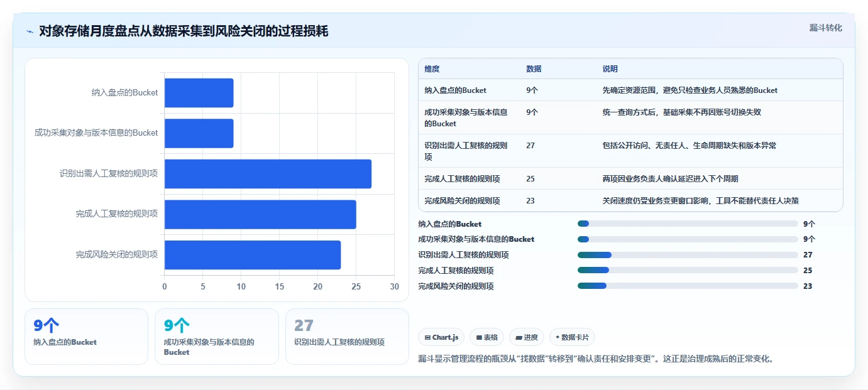Click the 纳入盘点的Bucket chart bar
The image size is (868, 390).
pyautogui.click(x=199, y=93)
